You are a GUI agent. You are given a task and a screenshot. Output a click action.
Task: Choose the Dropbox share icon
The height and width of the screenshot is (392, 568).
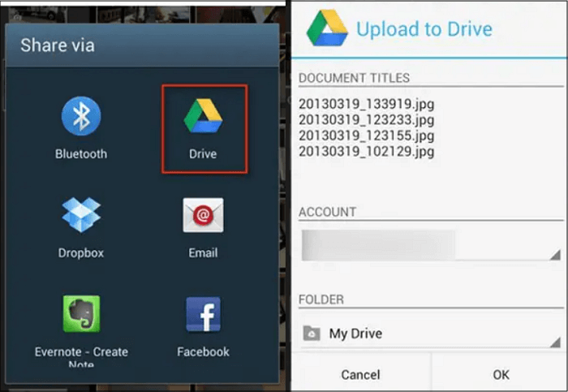[x=81, y=215]
